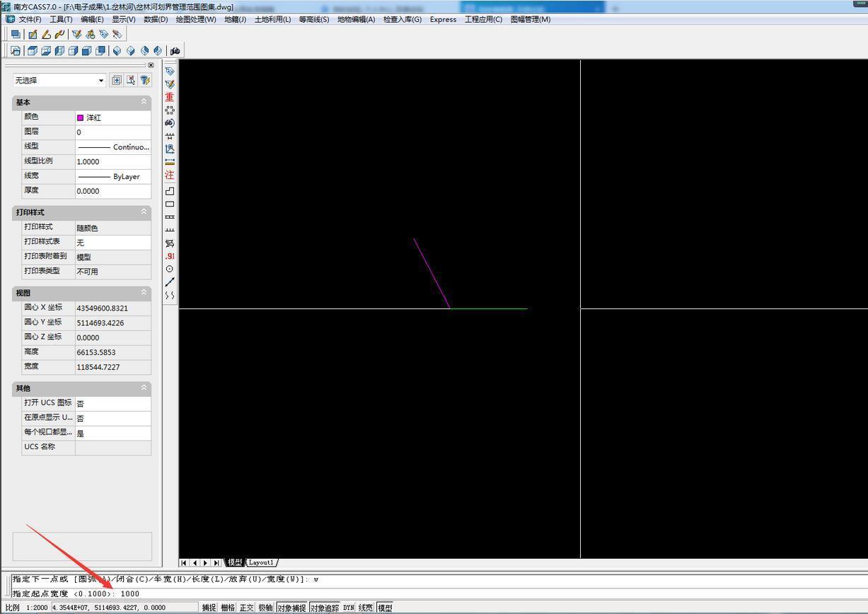Select the red 注 annotation tool
The width and height of the screenshot is (868, 614).
[x=170, y=175]
